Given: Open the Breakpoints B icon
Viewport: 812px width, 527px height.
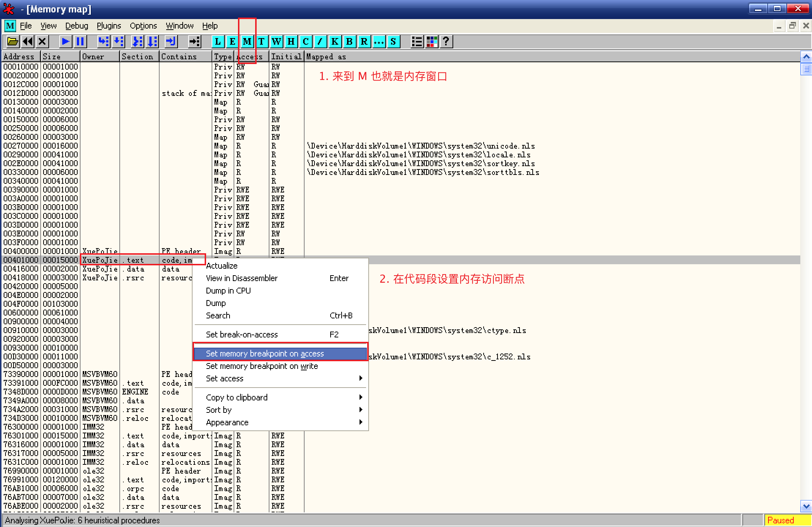Looking at the screenshot, I should (349, 42).
